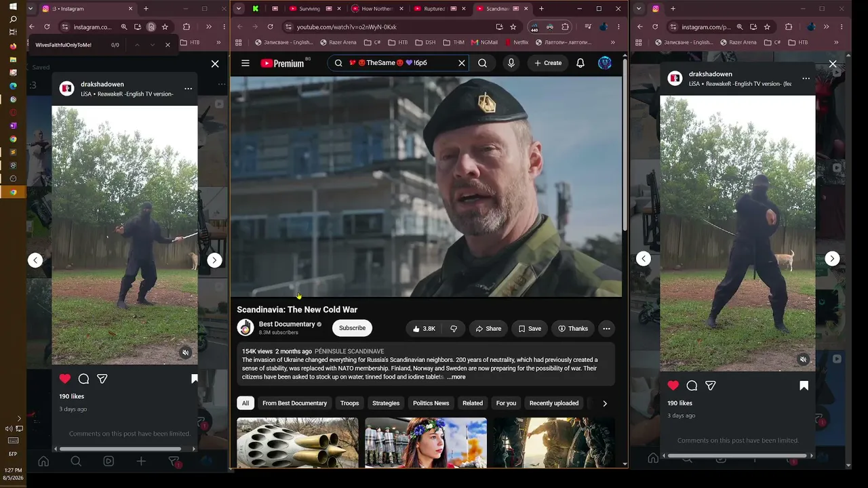Viewport: 868px width, 488px height.
Task: Expand video description with ...more
Action: click(456, 377)
